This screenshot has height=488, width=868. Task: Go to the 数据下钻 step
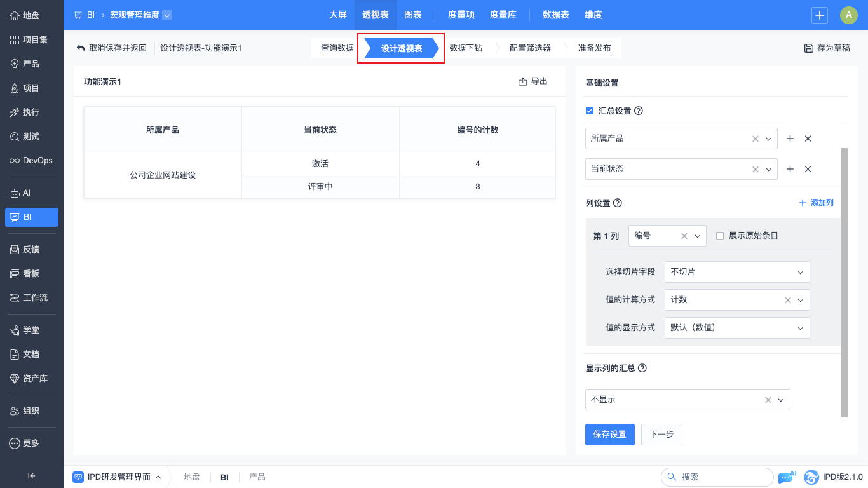pos(466,48)
